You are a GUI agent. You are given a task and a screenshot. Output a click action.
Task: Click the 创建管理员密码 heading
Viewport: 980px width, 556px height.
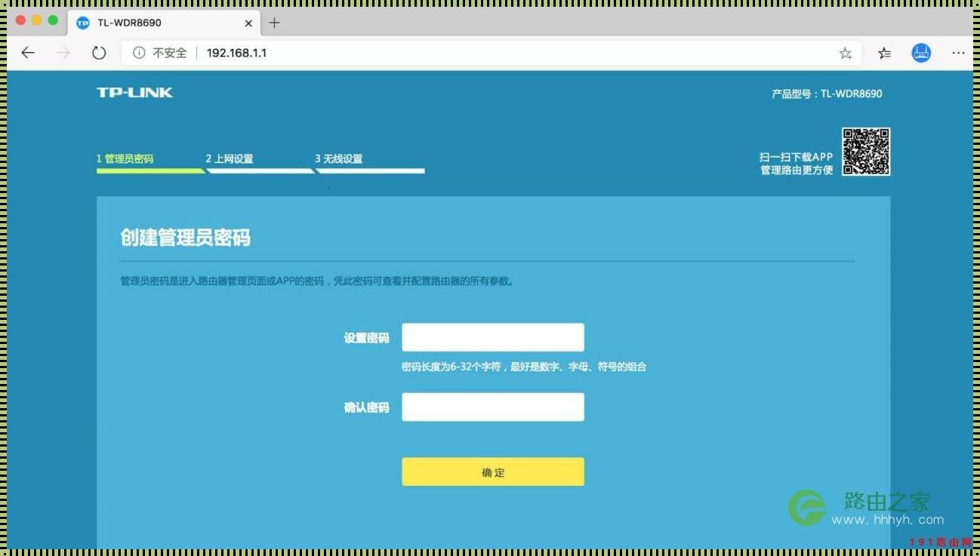coord(186,238)
